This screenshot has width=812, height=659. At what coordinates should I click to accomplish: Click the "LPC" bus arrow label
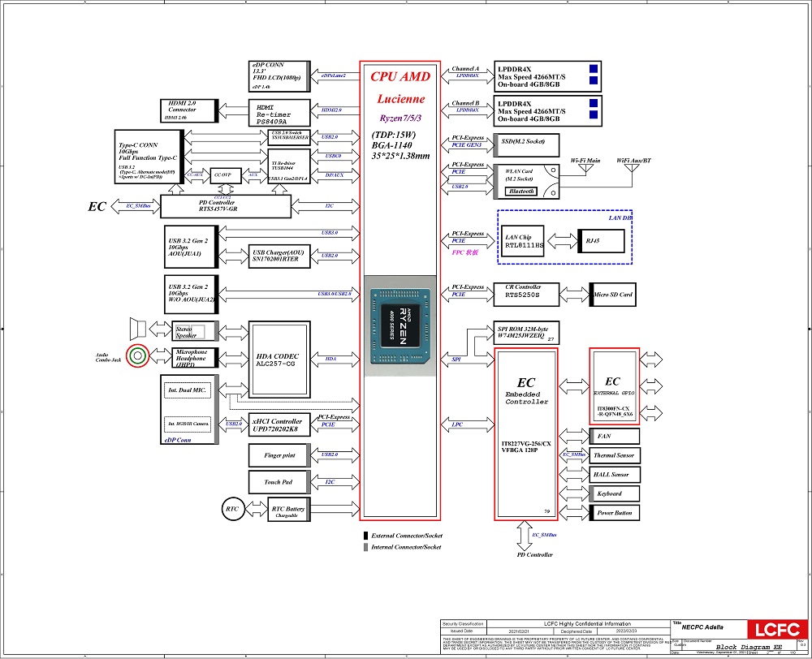[x=457, y=424]
